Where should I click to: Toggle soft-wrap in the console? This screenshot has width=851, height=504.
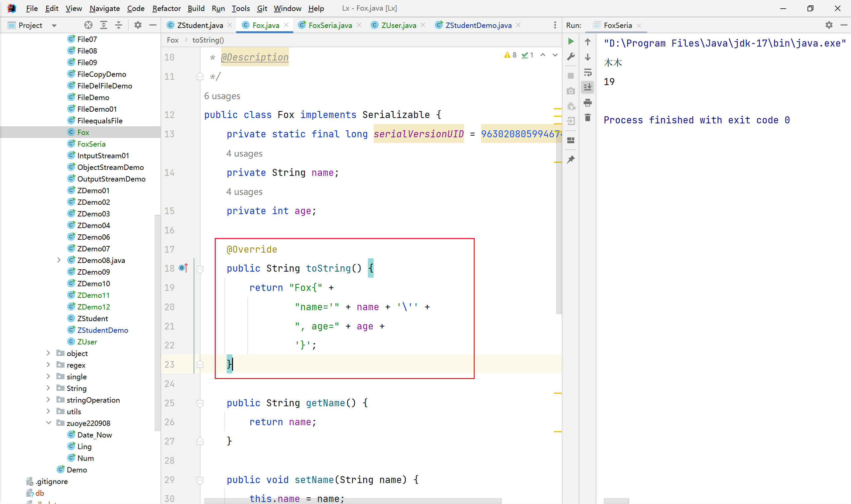point(587,72)
